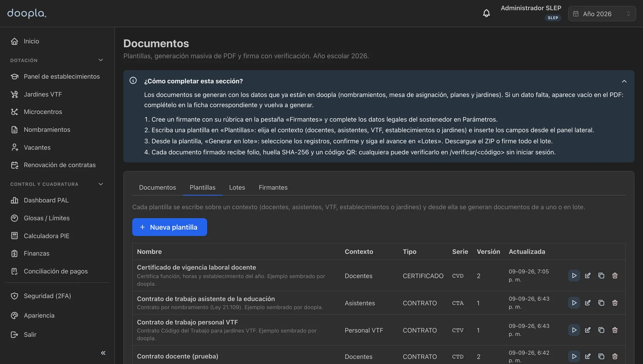This screenshot has width=643, height=364.
Task: Go to Vacantes
Action: click(x=57, y=148)
